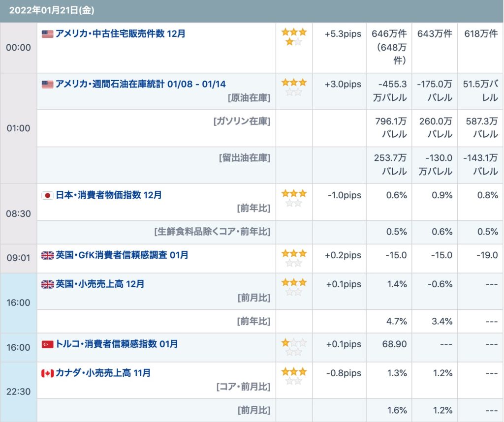The width and height of the screenshot is (504, 422).
Task: Click the star rating for 中古住宅販売件数
Action: [x=293, y=37]
